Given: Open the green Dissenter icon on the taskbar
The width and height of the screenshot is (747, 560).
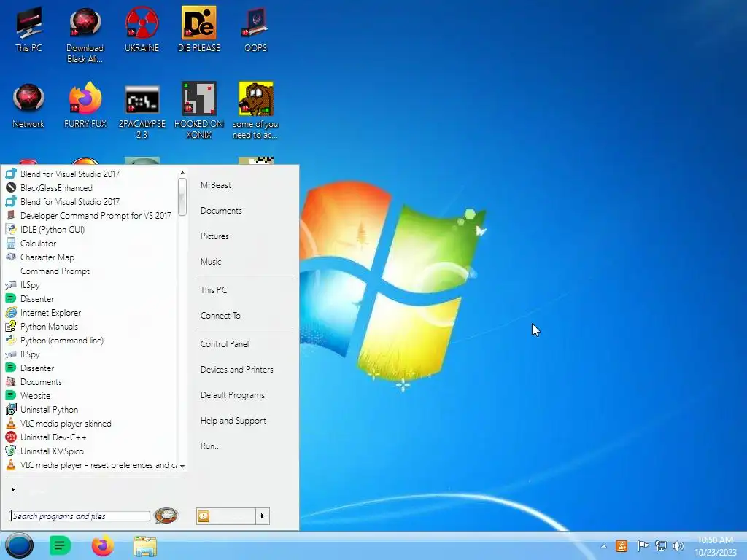Looking at the screenshot, I should point(60,545).
